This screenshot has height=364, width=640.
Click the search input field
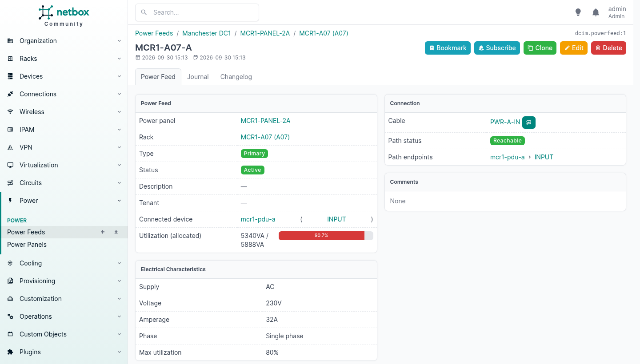point(197,12)
